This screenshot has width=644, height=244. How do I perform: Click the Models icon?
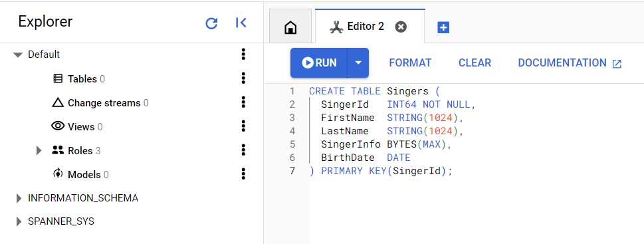pos(58,174)
